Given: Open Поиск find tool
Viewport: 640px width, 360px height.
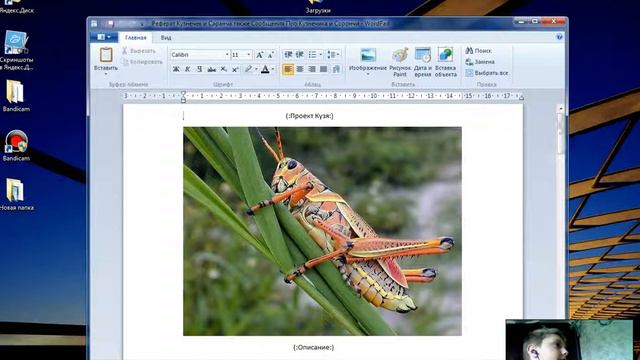Looking at the screenshot, I should click(478, 51).
